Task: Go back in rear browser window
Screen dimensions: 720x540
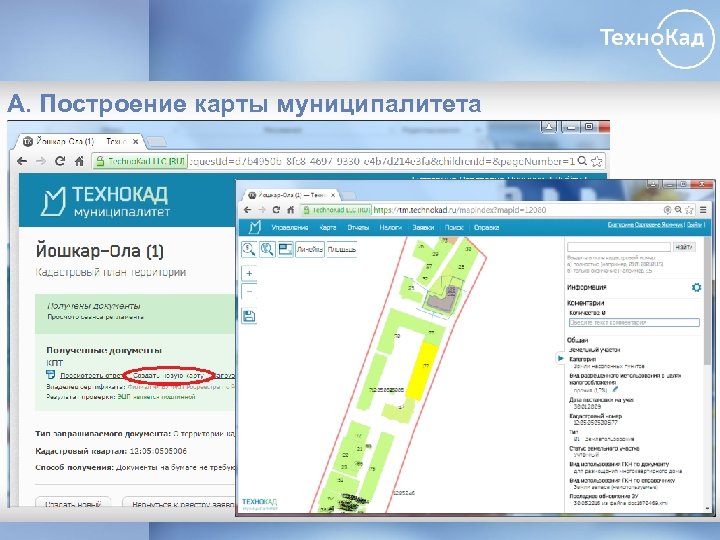Action: coord(22,161)
